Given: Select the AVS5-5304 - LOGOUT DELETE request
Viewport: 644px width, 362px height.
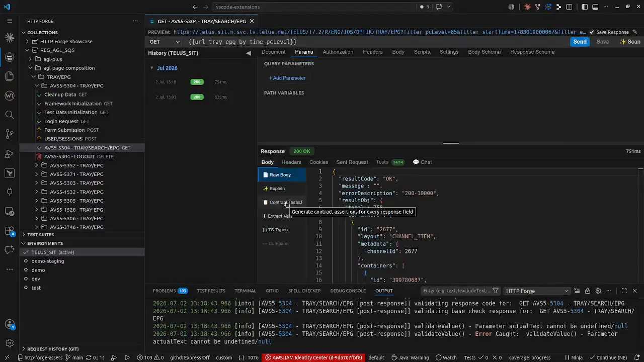Looking at the screenshot, I should [x=82, y=156].
